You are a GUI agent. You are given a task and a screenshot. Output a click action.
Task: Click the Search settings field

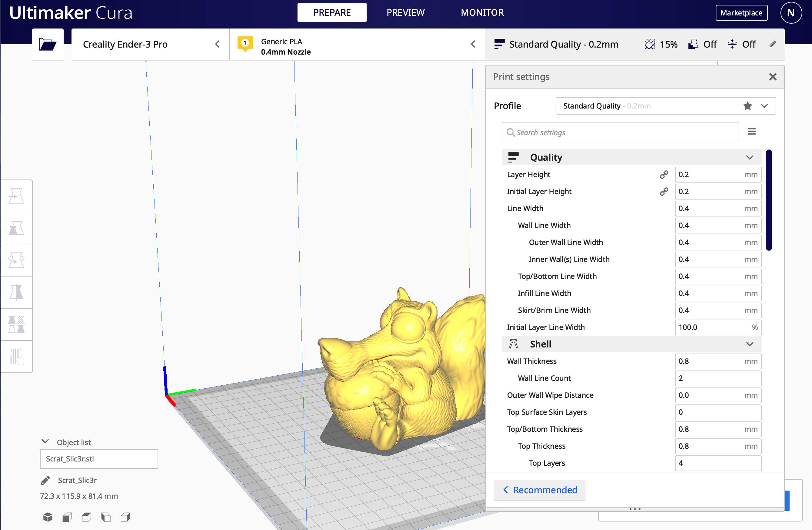pos(620,132)
